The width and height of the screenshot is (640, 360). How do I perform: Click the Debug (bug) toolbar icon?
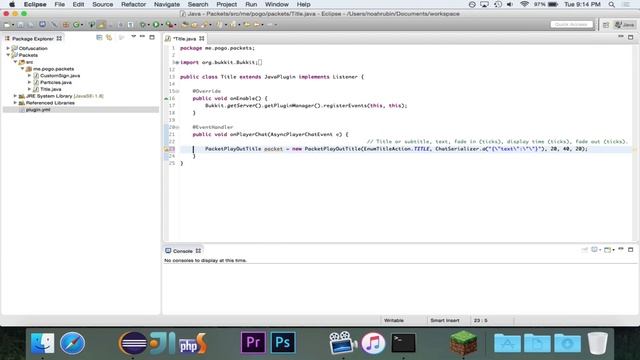pyautogui.click(x=142, y=24)
